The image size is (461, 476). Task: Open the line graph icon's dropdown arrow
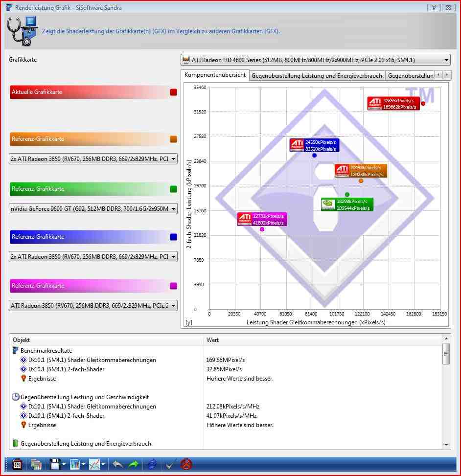click(x=103, y=464)
